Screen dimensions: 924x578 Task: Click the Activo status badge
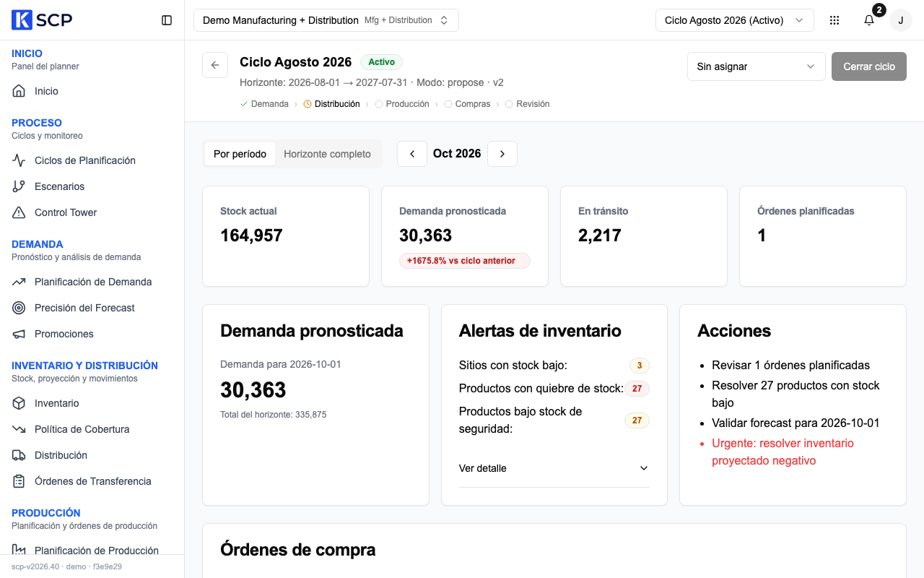coord(382,62)
